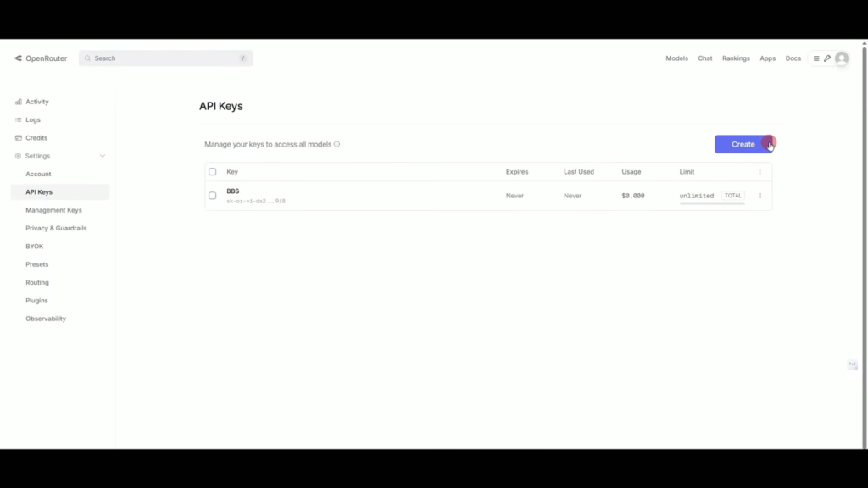The height and width of the screenshot is (488, 868).
Task: Click the Settings gear icon
Action: tap(19, 156)
